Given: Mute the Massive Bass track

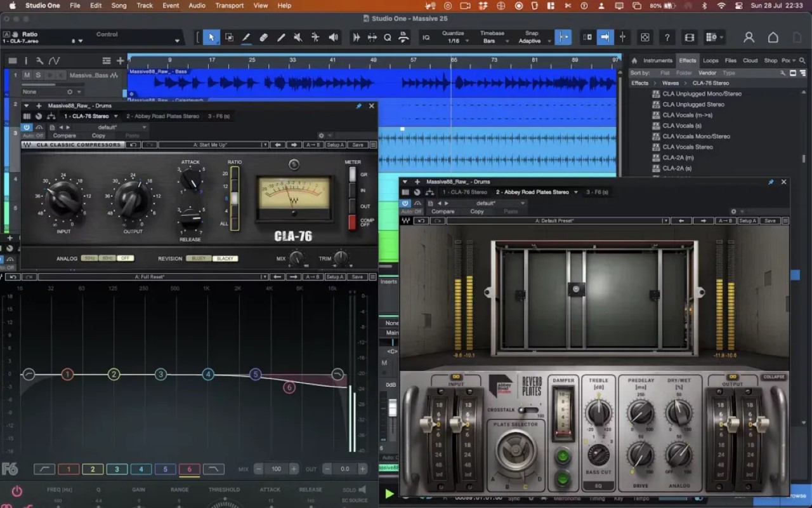Looking at the screenshot, I should pos(27,75).
